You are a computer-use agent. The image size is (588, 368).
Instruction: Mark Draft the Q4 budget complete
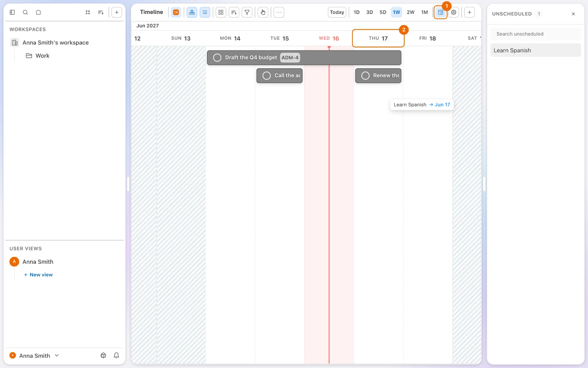(x=217, y=58)
